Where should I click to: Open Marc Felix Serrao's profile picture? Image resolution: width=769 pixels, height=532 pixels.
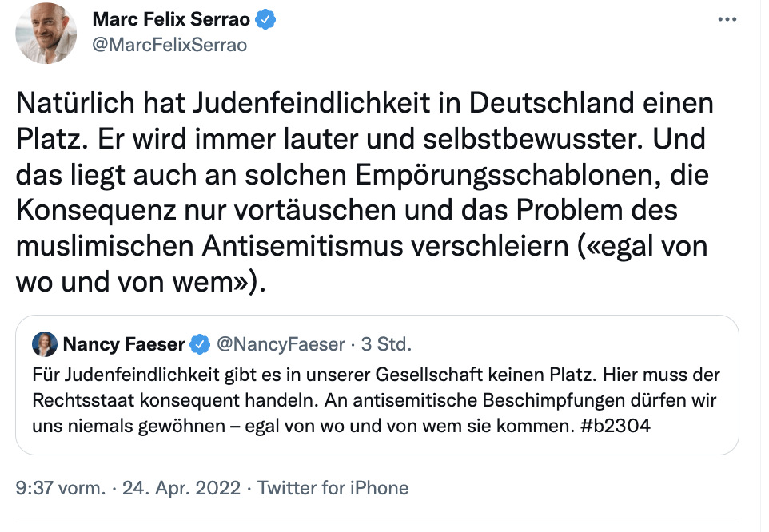(x=46, y=33)
